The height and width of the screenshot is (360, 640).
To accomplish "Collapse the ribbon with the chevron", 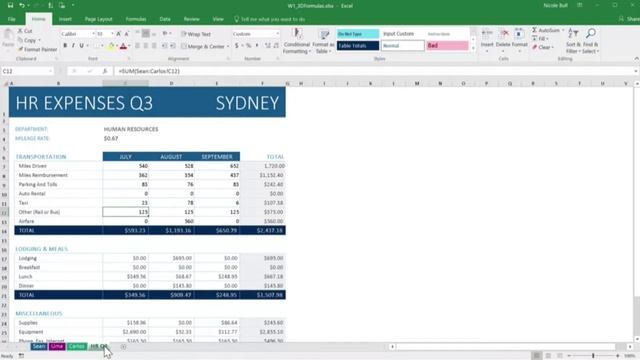I will (x=636, y=59).
